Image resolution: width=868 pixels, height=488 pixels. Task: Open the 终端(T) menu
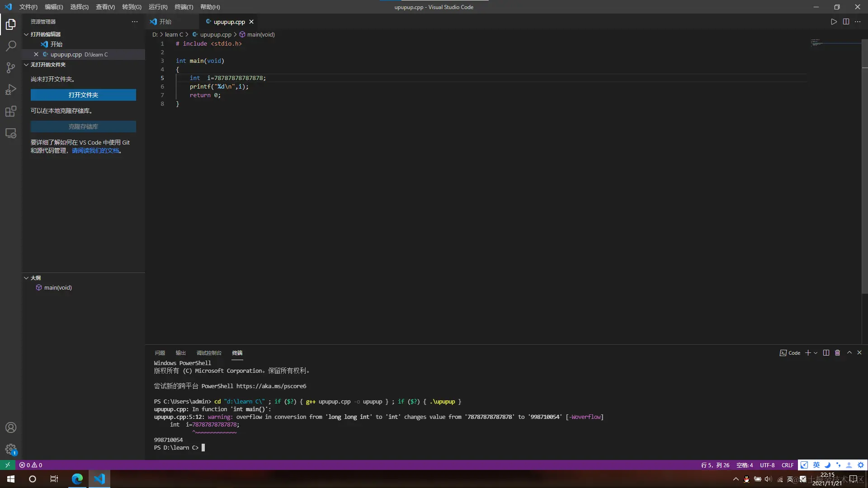pos(184,7)
